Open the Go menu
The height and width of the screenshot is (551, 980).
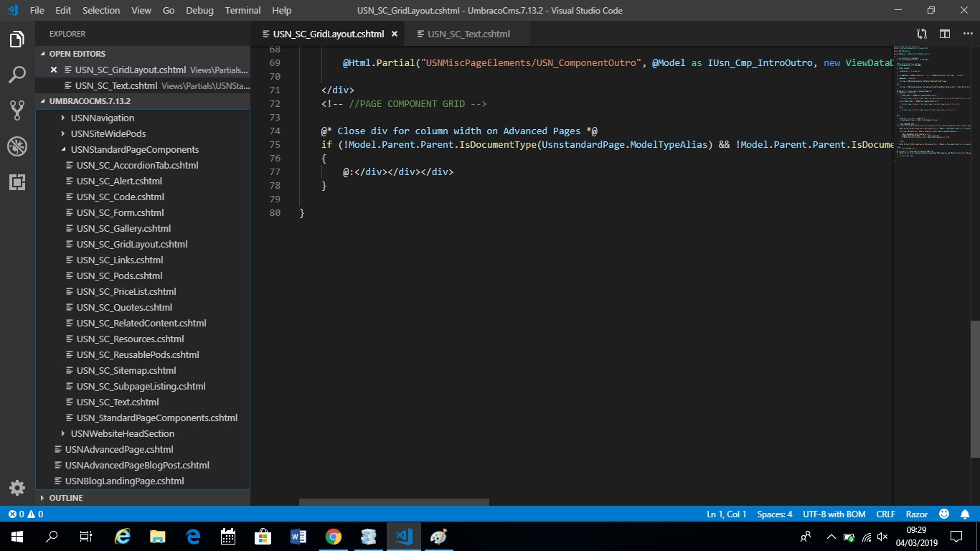click(x=169, y=10)
